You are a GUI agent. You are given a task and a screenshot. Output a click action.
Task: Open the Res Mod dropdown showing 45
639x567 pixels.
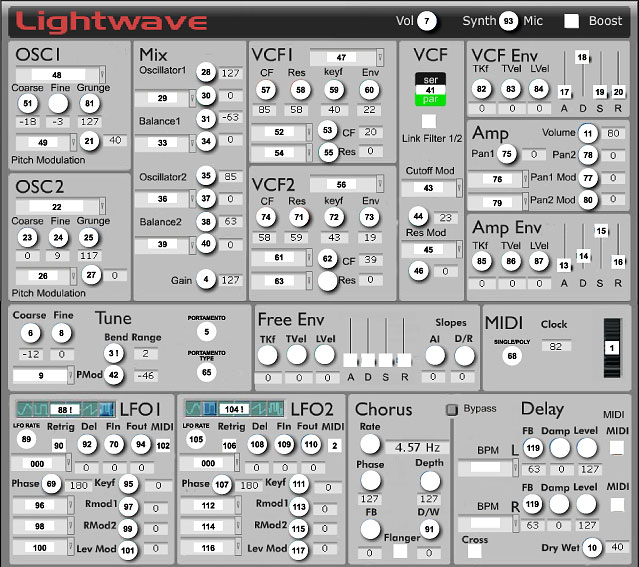[x=432, y=249]
